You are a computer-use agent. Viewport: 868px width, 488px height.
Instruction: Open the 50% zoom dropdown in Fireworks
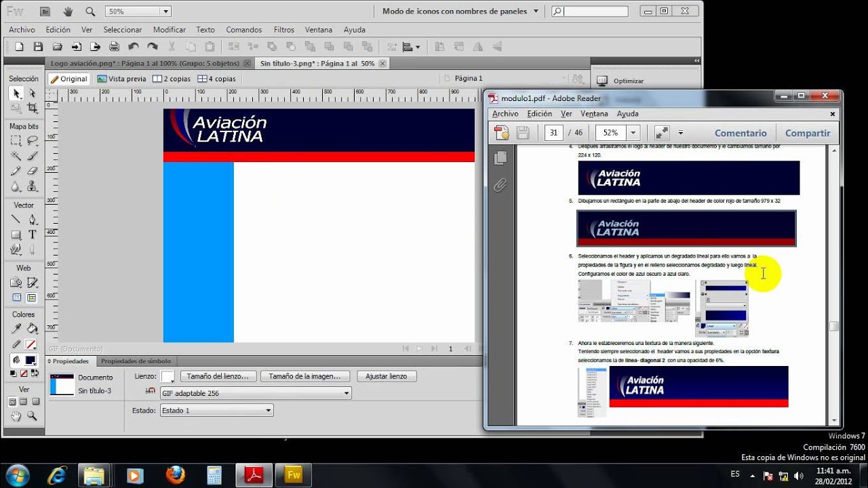[x=165, y=12]
